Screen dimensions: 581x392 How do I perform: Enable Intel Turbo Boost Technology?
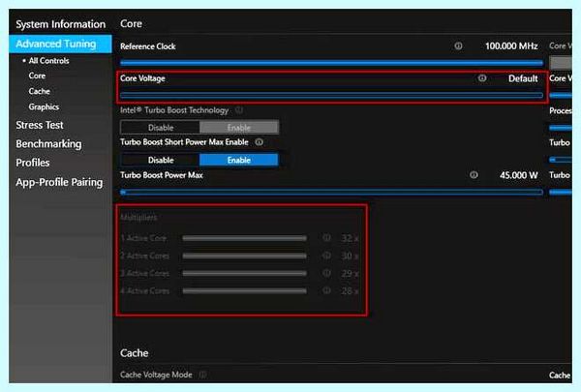(x=239, y=128)
